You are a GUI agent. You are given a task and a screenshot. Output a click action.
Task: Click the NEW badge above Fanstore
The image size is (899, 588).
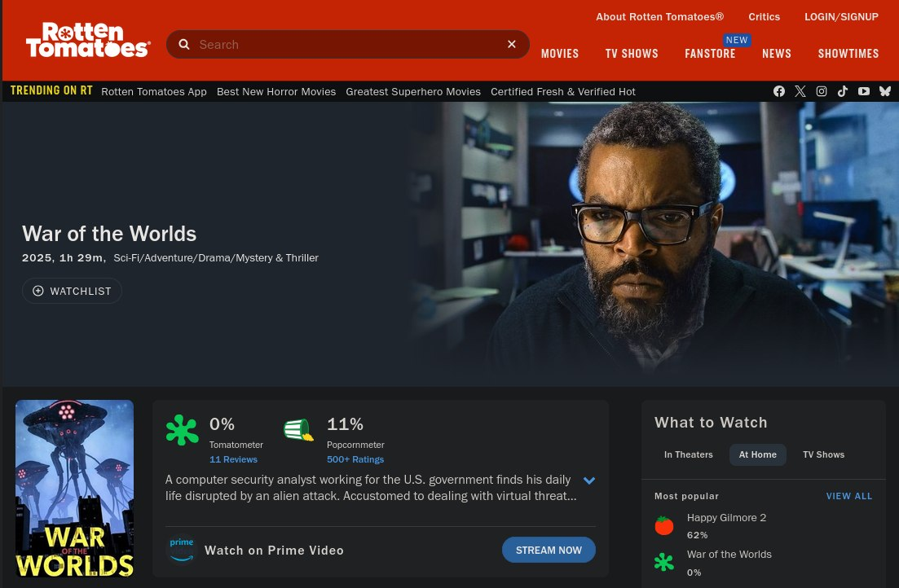(x=736, y=40)
